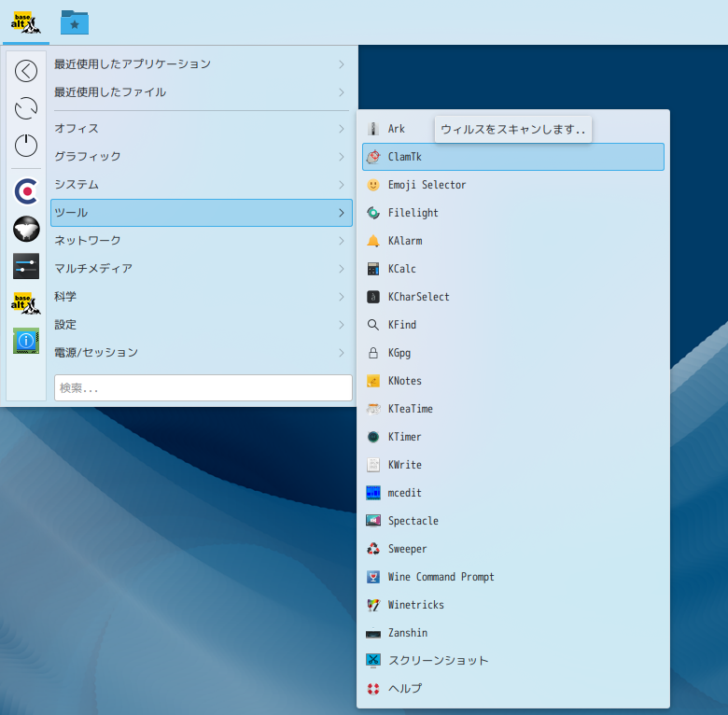Image resolution: width=728 pixels, height=715 pixels.
Task: Open the sliders settings icon in sidebar
Action: point(26,266)
